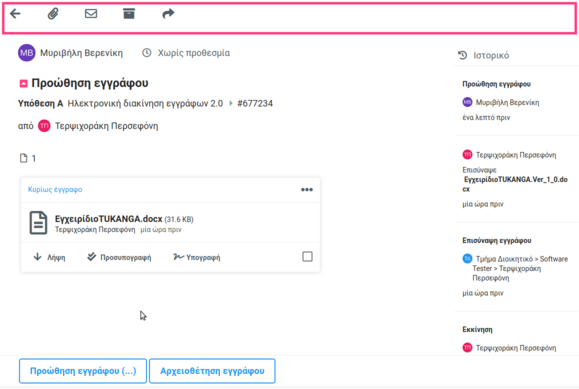Image resolution: width=579 pixels, height=389 pixels.
Task: Click the document count icon
Action: (x=24, y=158)
